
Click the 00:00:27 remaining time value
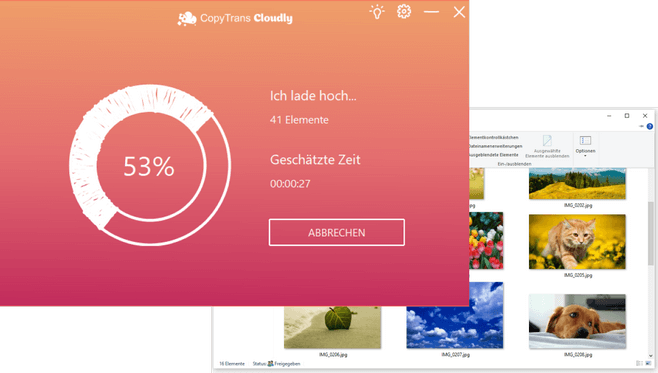click(290, 184)
